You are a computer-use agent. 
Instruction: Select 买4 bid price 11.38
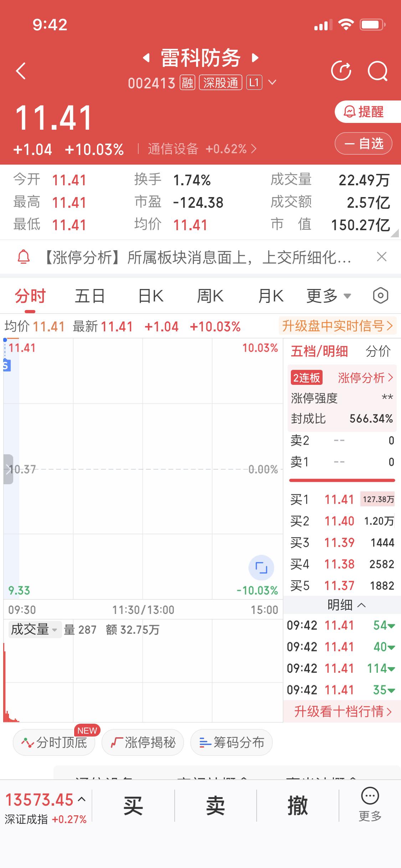coord(339,564)
